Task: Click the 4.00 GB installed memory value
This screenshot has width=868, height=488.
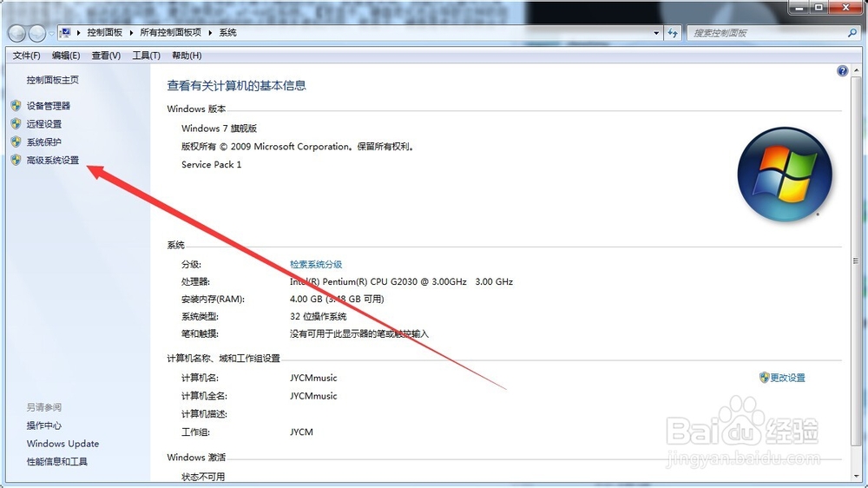Action: (x=337, y=299)
